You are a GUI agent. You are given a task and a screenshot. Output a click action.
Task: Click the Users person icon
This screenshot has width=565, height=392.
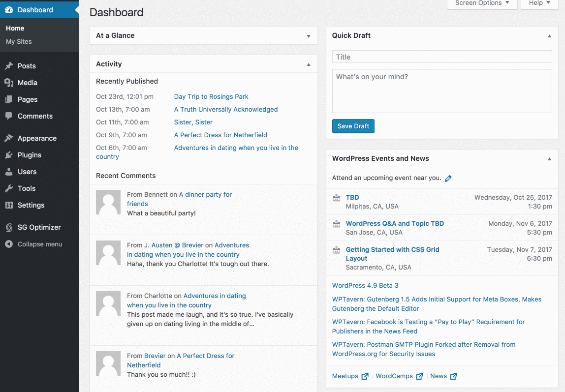pyautogui.click(x=9, y=172)
